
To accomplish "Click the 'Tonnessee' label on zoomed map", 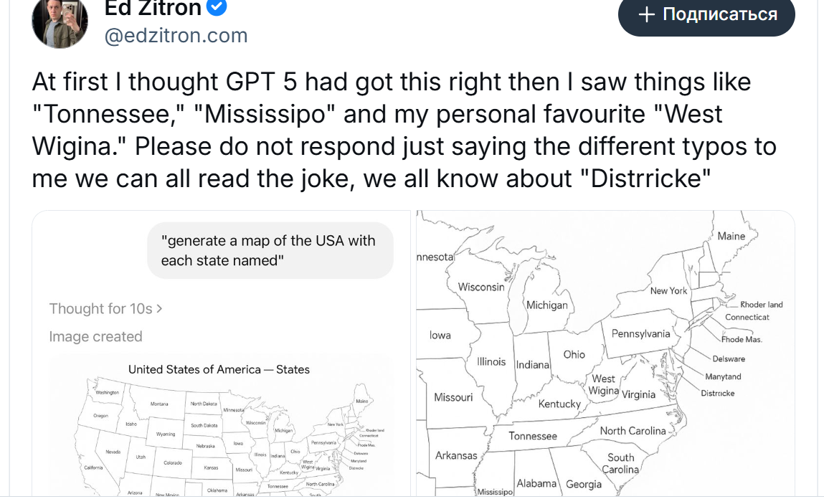I will 532,436.
